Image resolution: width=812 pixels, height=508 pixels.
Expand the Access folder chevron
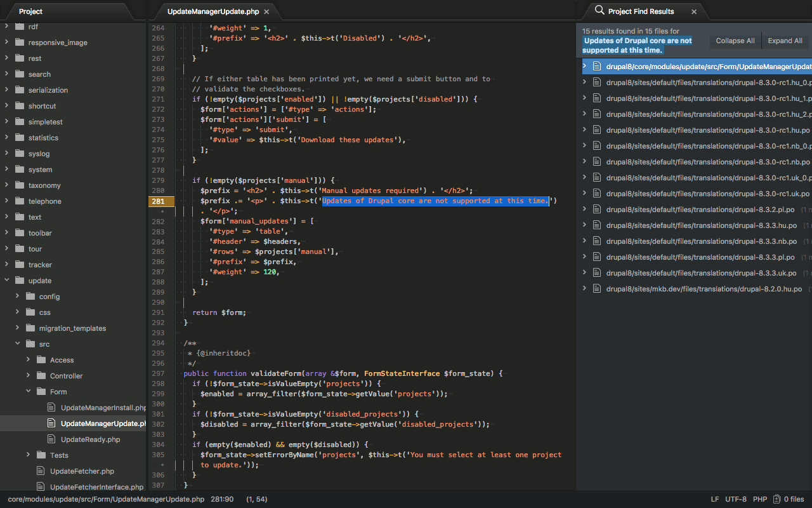(x=28, y=359)
